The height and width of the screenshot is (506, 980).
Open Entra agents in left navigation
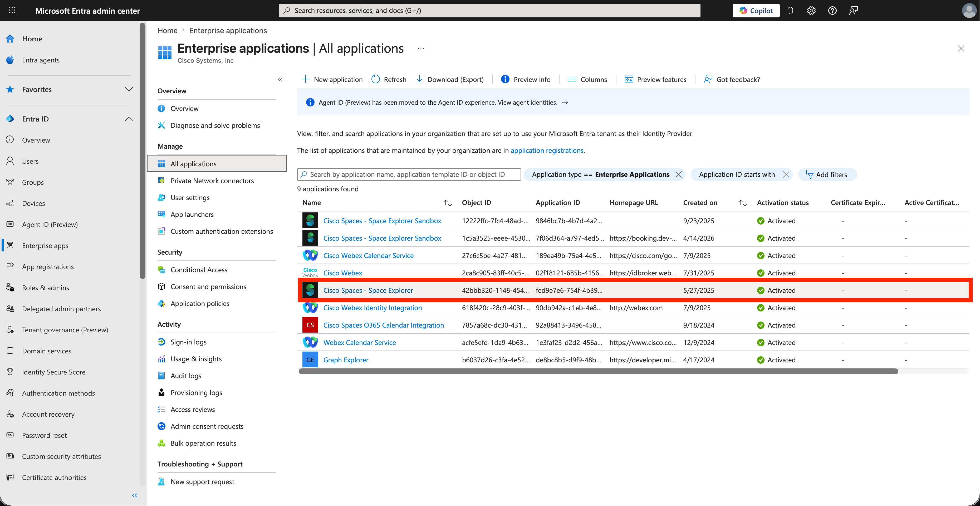[x=41, y=60]
